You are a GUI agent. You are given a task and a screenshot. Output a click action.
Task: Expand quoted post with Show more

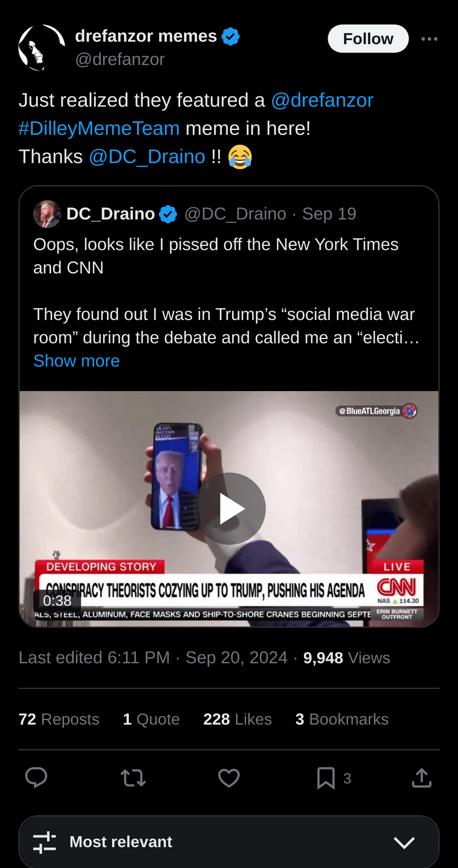coord(76,361)
